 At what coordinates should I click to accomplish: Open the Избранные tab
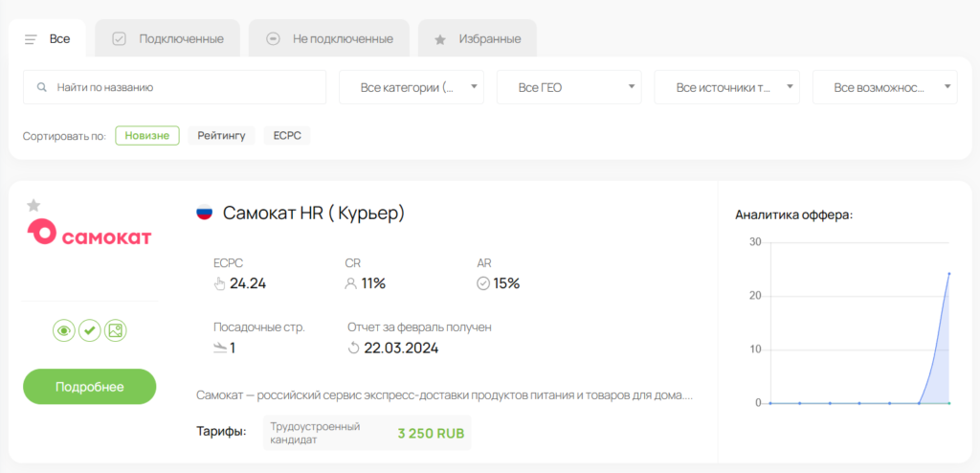click(478, 39)
